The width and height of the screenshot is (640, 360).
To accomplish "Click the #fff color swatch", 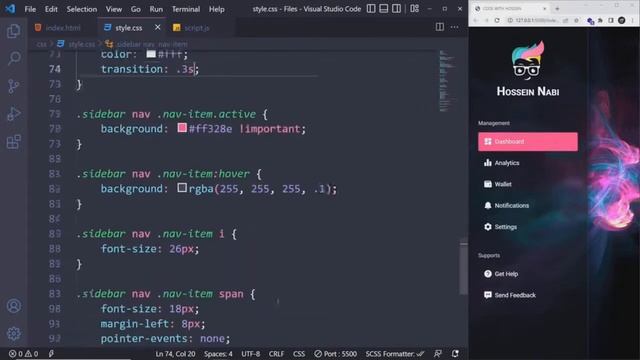I will 151,54.
